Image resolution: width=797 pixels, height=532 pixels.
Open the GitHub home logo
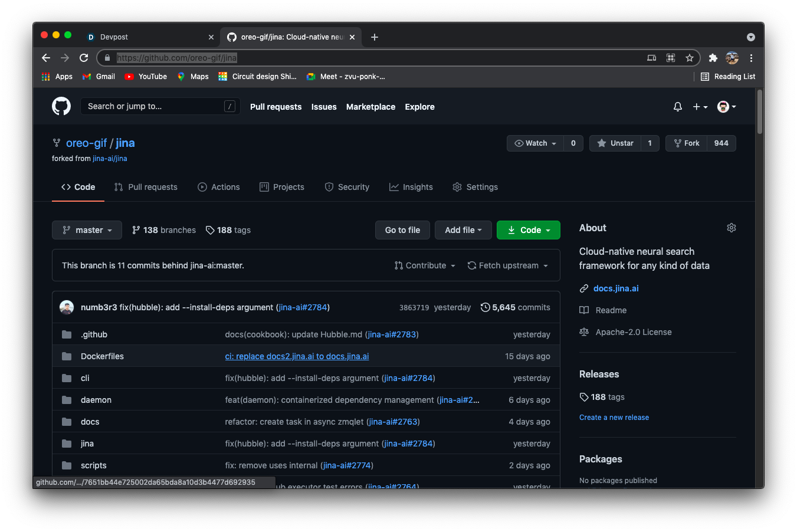tap(61, 106)
